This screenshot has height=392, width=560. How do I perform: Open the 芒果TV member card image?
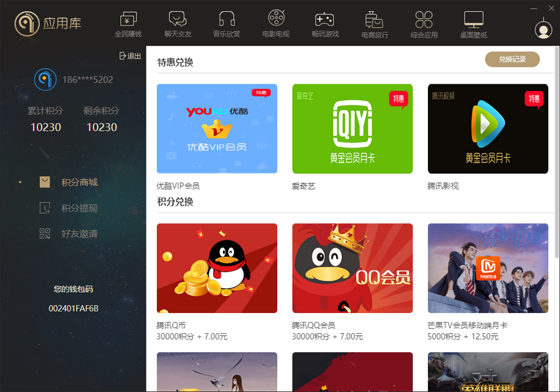[488, 268]
